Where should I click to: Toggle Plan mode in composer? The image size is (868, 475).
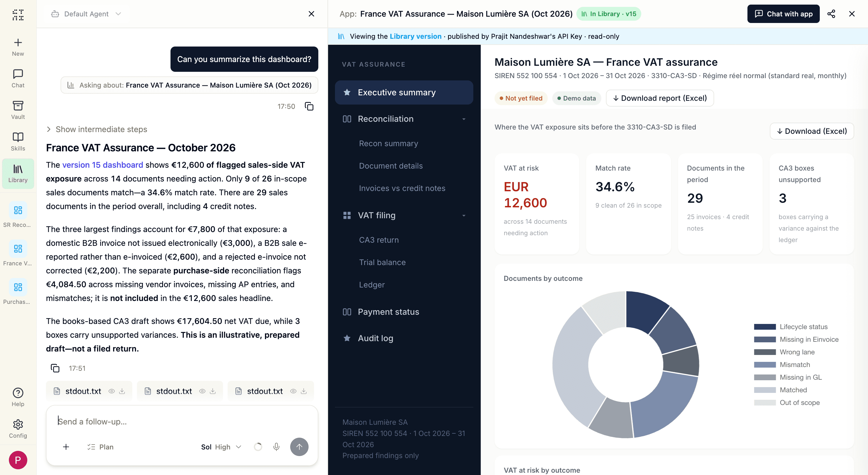(100, 447)
